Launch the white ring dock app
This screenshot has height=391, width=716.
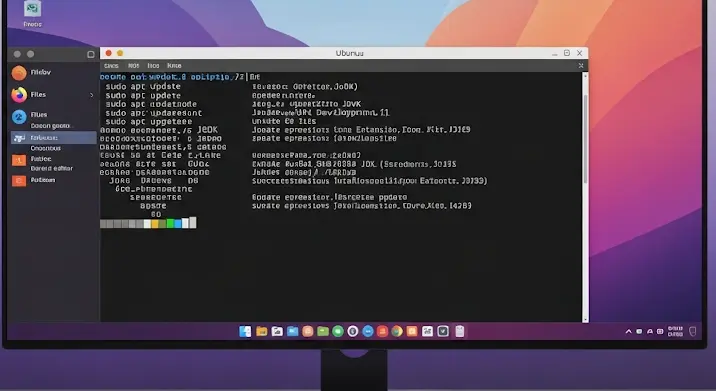pos(353,331)
